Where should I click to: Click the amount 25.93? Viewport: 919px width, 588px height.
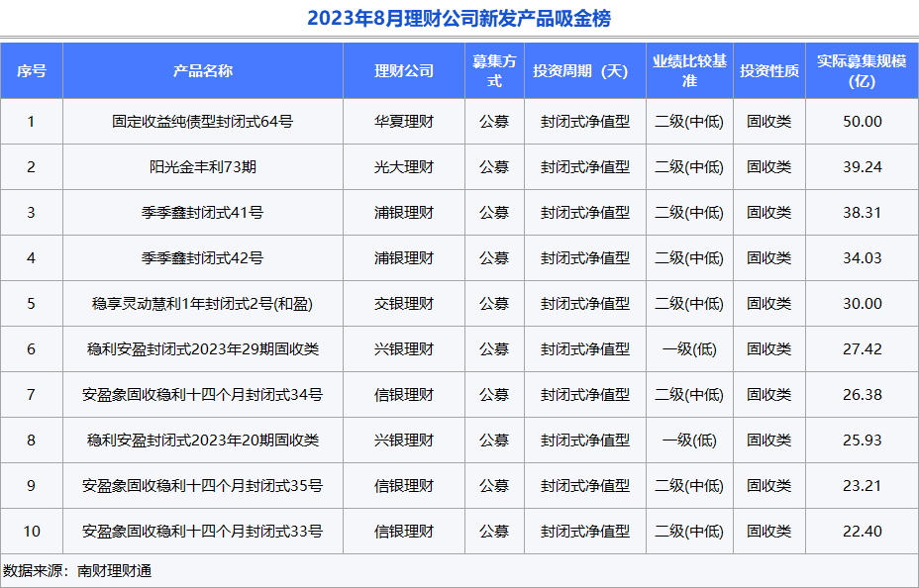[863, 440]
